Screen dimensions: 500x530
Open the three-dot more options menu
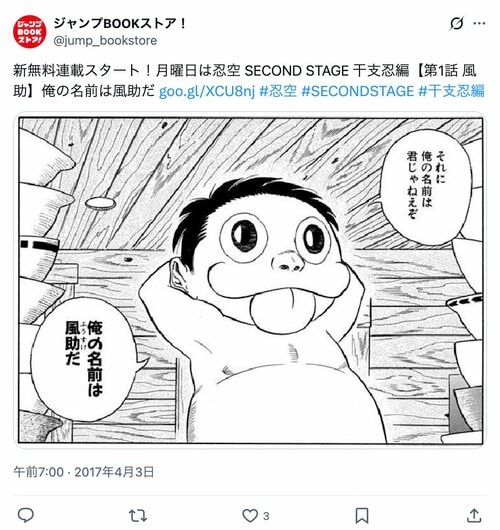pos(479,23)
